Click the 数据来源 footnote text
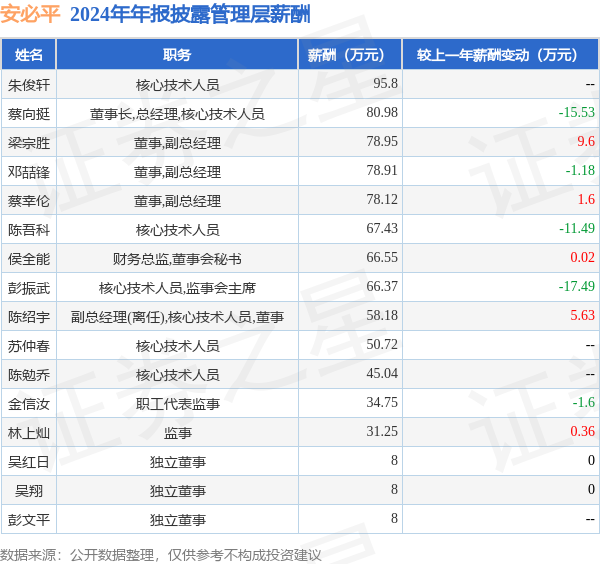This screenshot has width=600, height=564. 160,555
